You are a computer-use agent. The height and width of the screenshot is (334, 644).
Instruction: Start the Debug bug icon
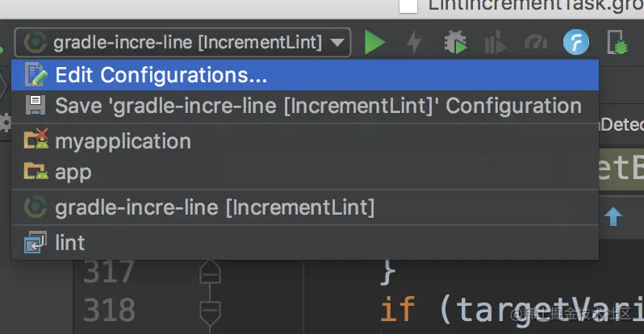pos(455,42)
